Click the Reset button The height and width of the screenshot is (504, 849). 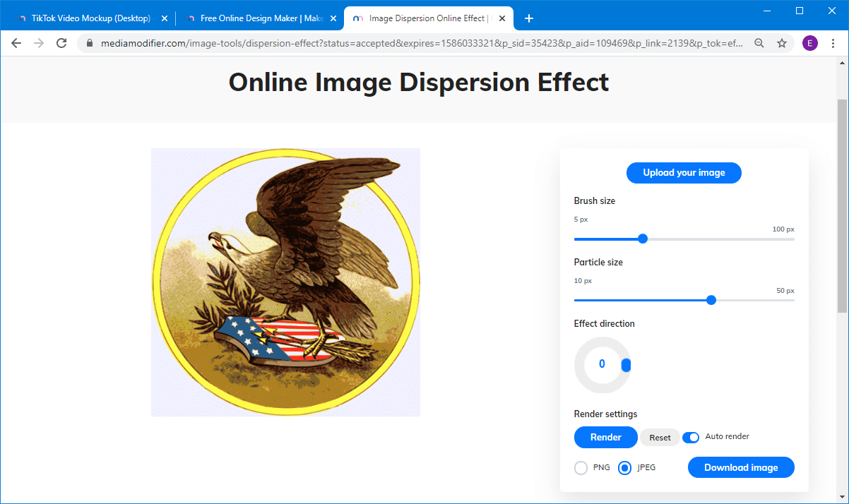pos(660,438)
